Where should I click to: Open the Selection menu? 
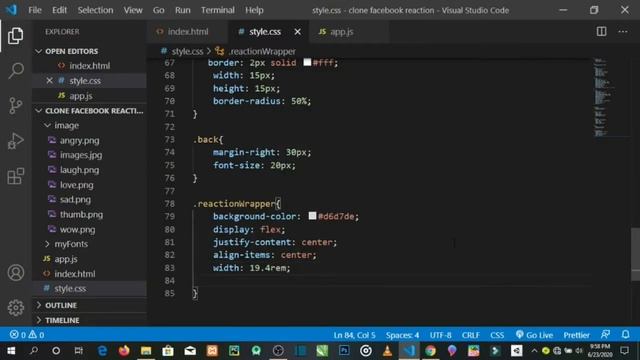coord(96,10)
